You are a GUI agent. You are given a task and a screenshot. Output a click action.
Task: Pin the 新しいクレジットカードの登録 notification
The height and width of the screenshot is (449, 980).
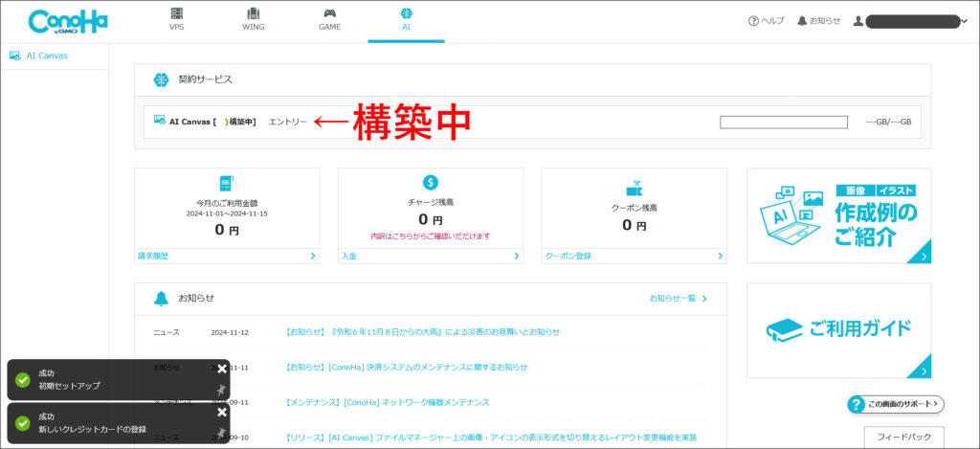pos(220,433)
